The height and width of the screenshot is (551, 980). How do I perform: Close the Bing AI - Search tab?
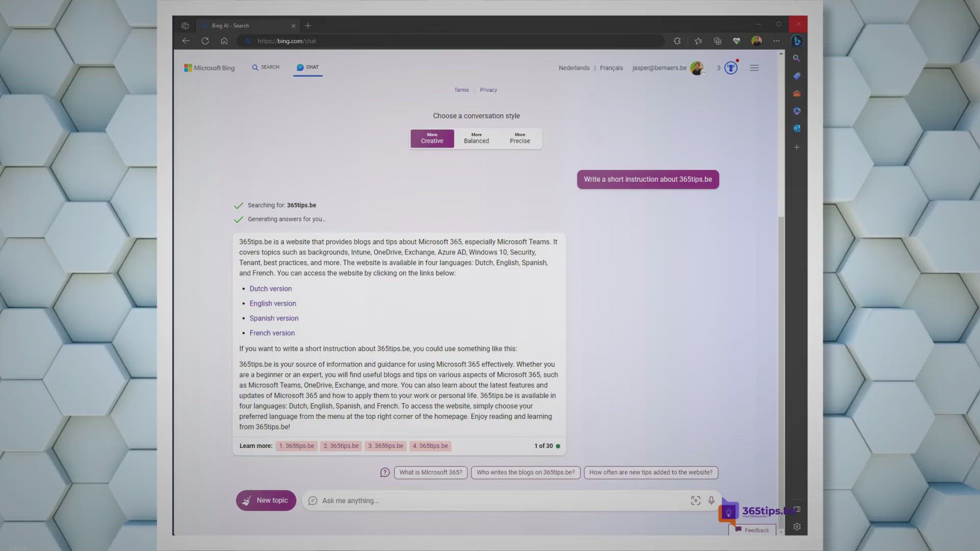pos(293,26)
